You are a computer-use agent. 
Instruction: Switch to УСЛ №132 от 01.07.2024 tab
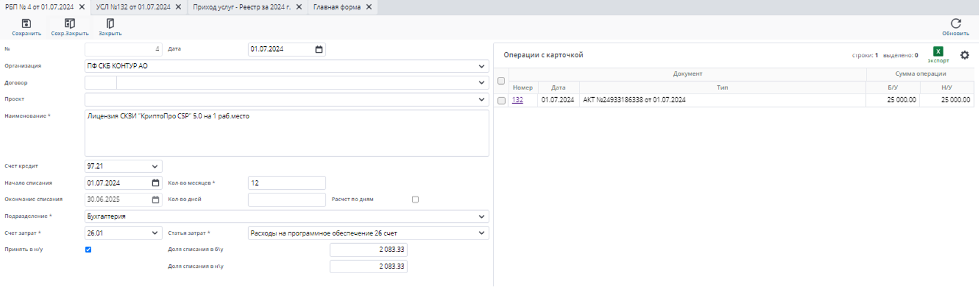[x=133, y=7]
